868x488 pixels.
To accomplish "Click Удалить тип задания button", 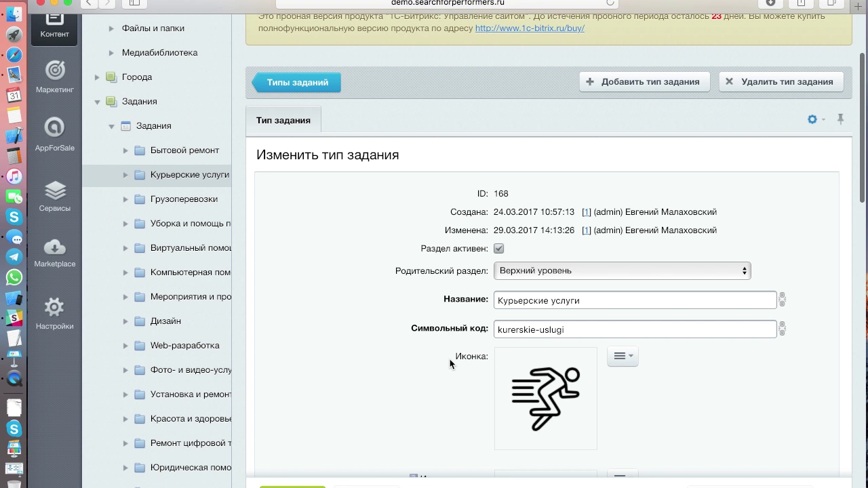I will click(781, 81).
